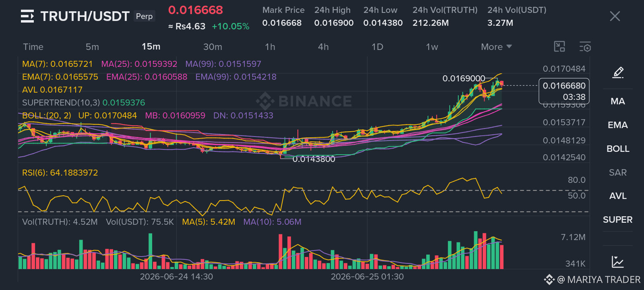Viewport: 644px width, 290px height.
Task: Toggle the EMA indicator
Action: [x=618, y=125]
